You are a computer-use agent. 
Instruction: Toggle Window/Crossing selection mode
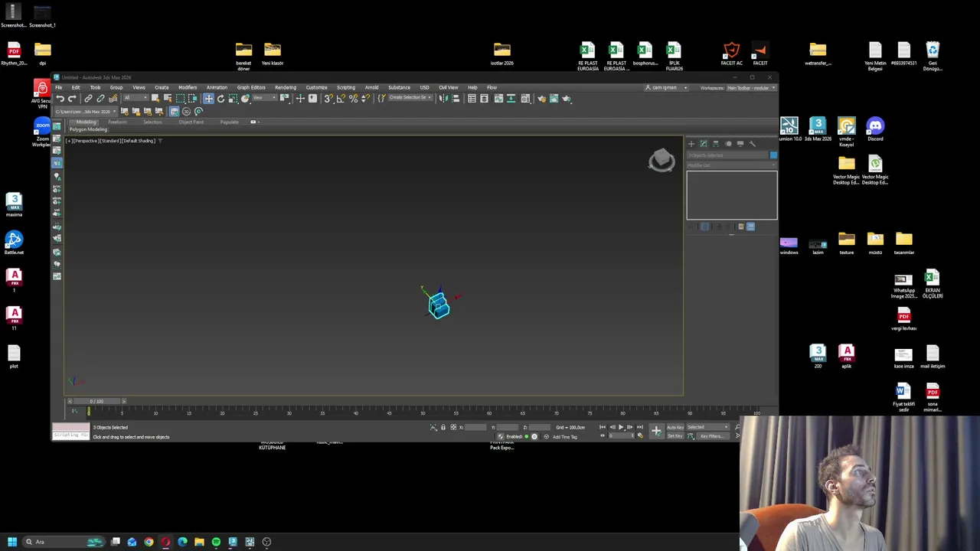193,98
